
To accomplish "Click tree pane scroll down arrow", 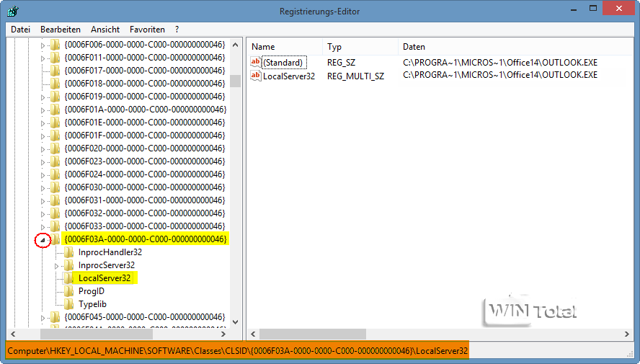I will [235, 322].
